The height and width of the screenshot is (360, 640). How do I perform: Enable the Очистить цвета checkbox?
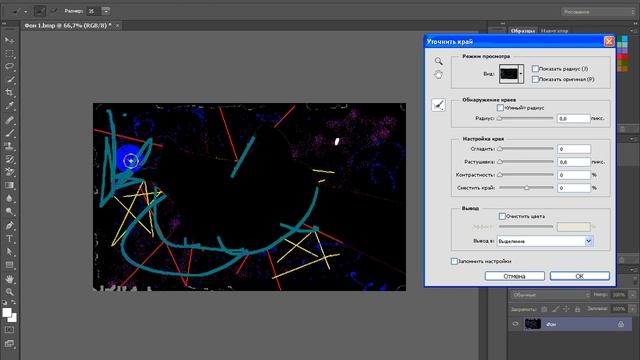[x=502, y=216]
